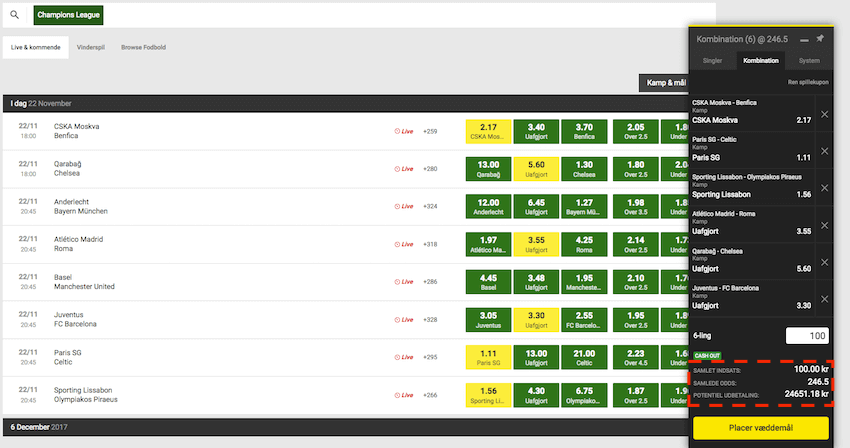The width and height of the screenshot is (850, 448).
Task: Open live view for Qarabağ - Chelsea
Action: tap(404, 169)
